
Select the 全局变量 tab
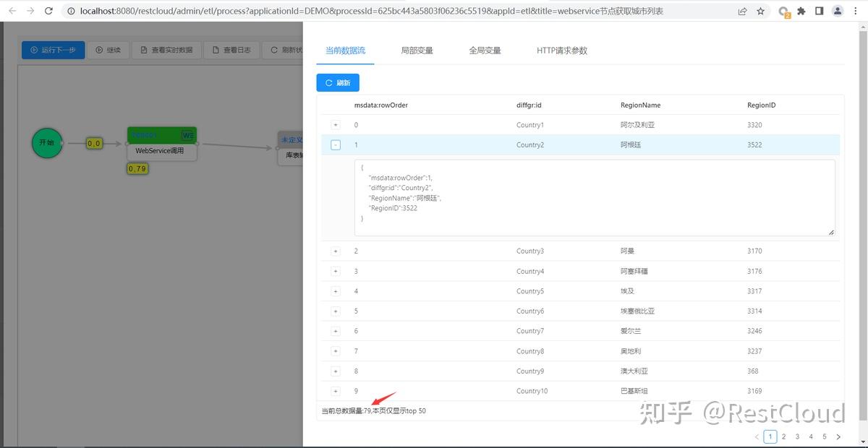(x=485, y=51)
